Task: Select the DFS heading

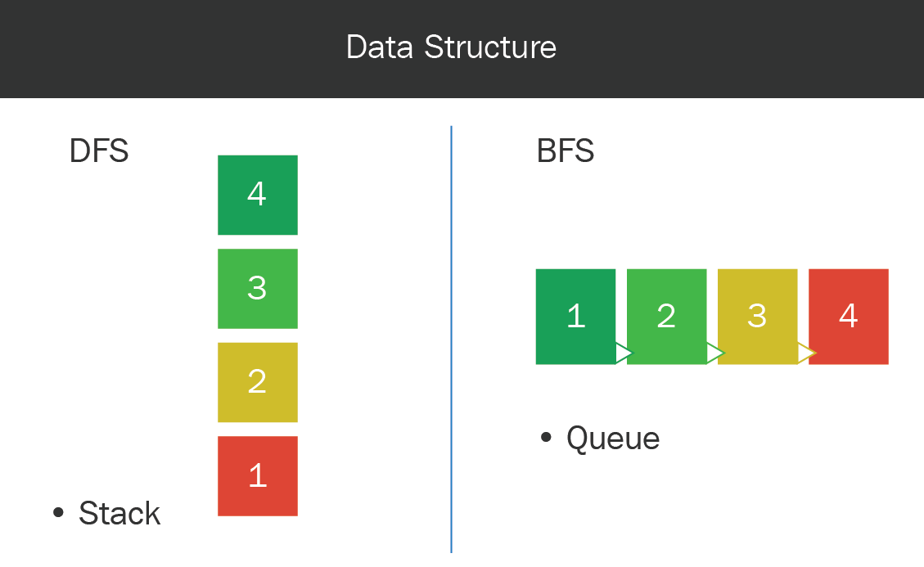Action: coord(99,151)
